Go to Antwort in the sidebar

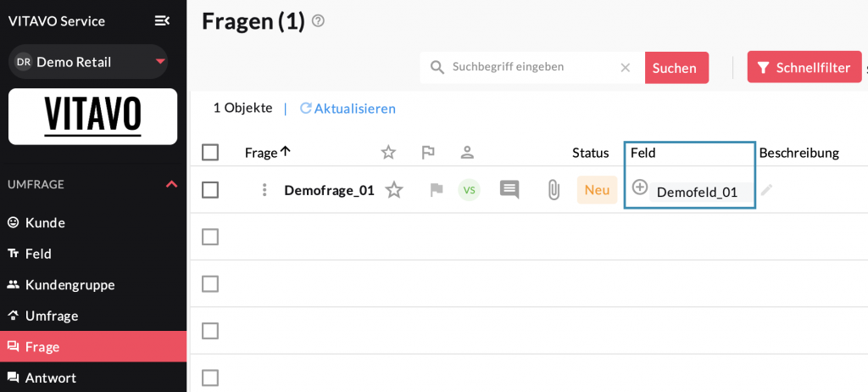pos(51,378)
